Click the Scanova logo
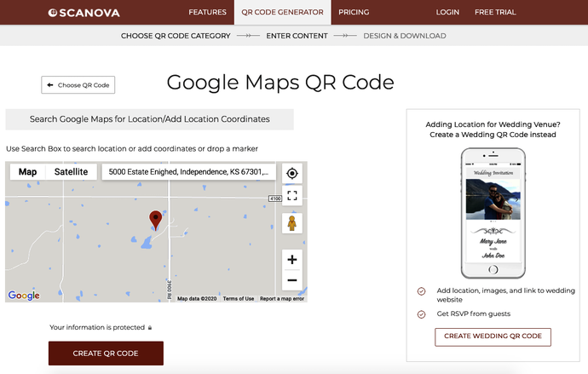Screen dimensions: 588x374 84,13
